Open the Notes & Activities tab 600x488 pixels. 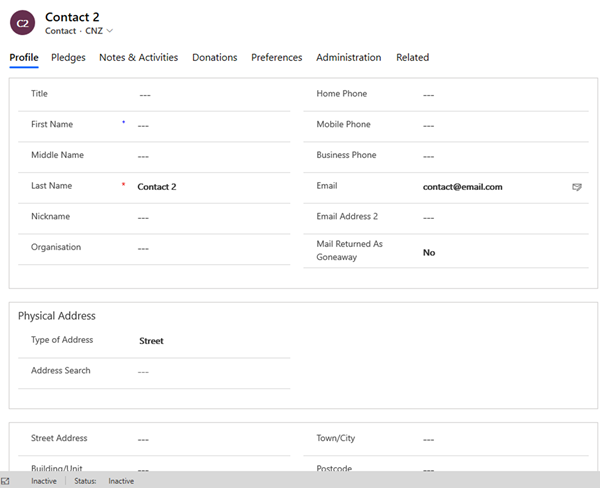coord(138,58)
